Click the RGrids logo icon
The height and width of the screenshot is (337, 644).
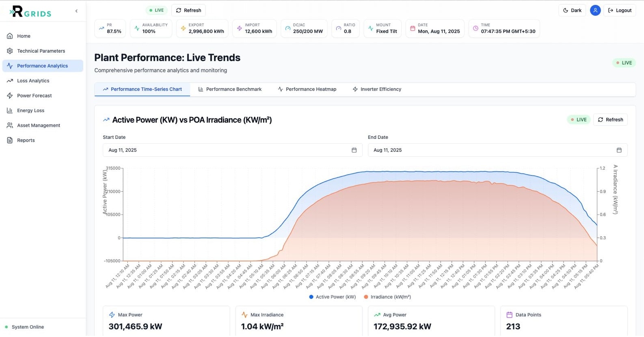click(x=17, y=11)
